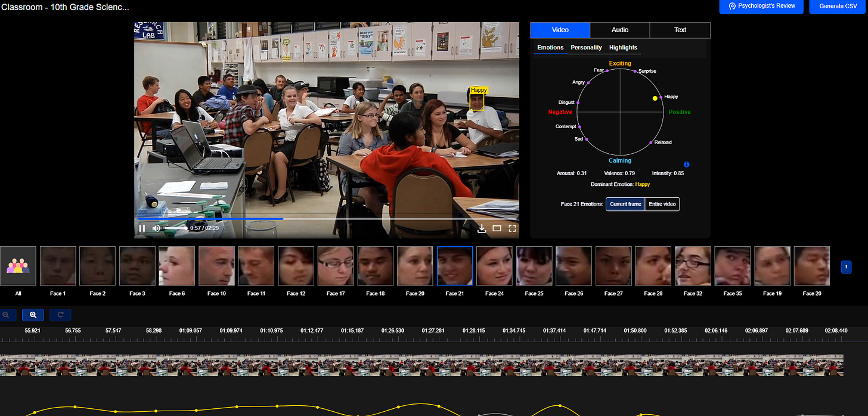Select Face 1 thumbnail
The width and height of the screenshot is (868, 416).
click(x=58, y=266)
